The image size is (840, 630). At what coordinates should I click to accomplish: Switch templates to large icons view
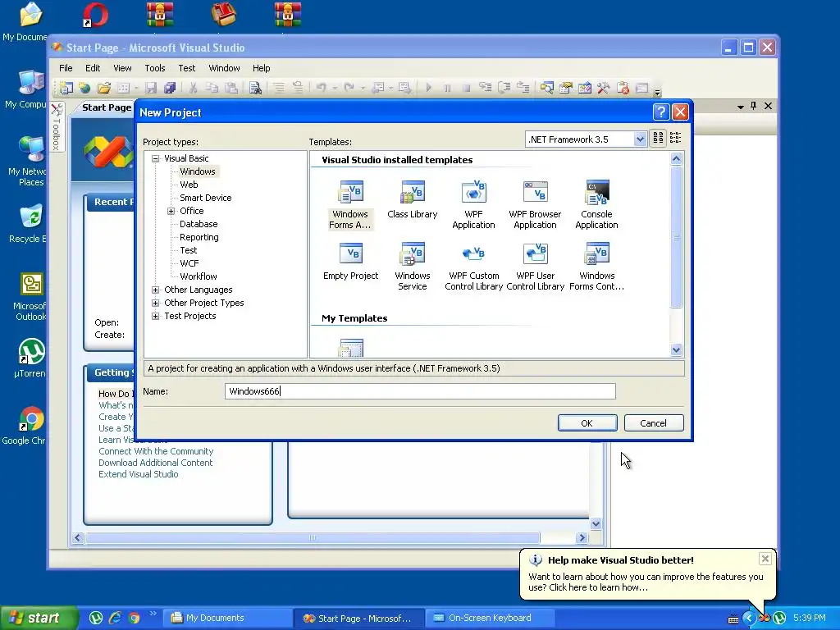(658, 138)
